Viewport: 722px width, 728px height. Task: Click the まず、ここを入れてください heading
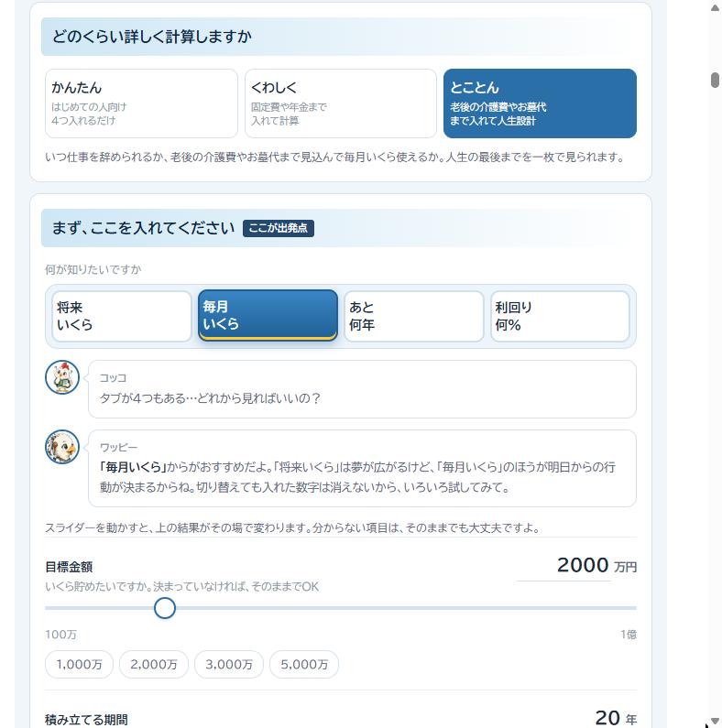point(144,228)
